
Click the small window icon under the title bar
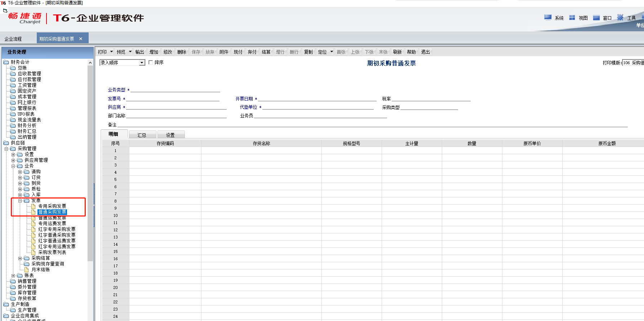coord(5,10)
